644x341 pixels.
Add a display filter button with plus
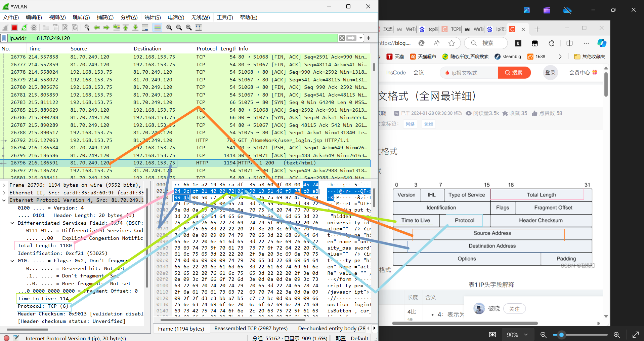coord(369,38)
